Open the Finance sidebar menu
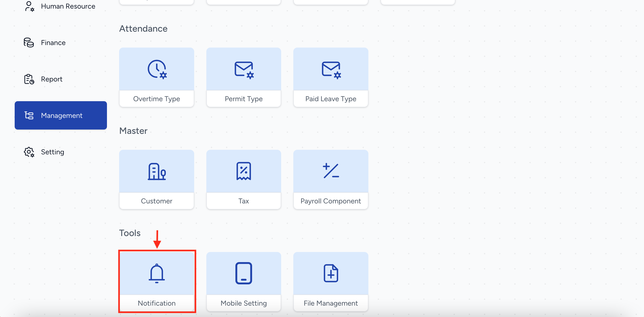This screenshot has width=644, height=317. click(x=53, y=43)
